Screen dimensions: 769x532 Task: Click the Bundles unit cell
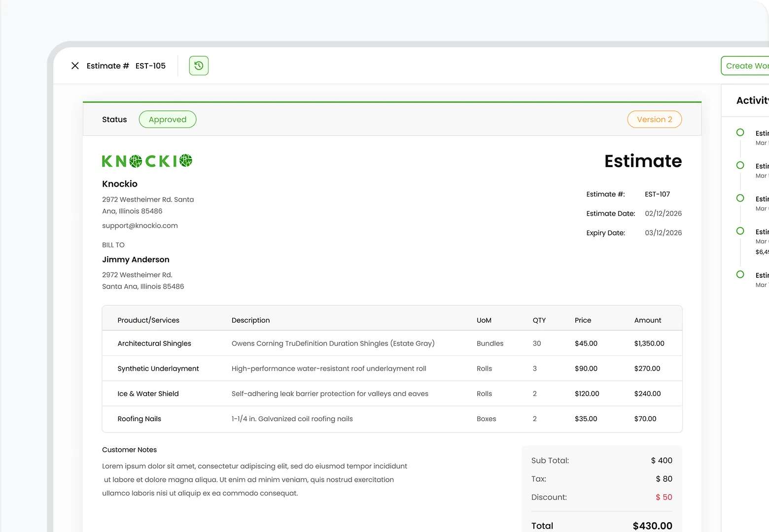coord(490,343)
